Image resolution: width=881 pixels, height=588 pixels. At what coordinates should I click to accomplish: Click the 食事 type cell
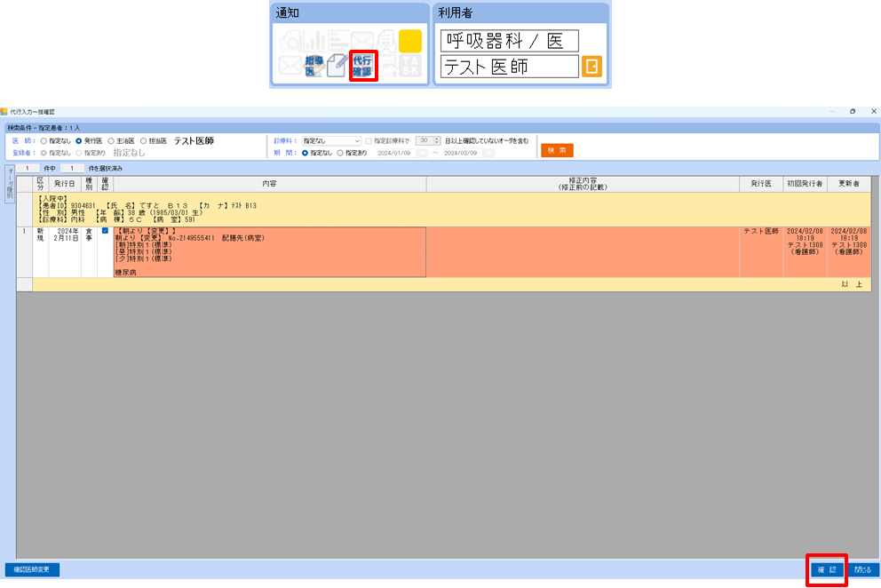[89, 252]
